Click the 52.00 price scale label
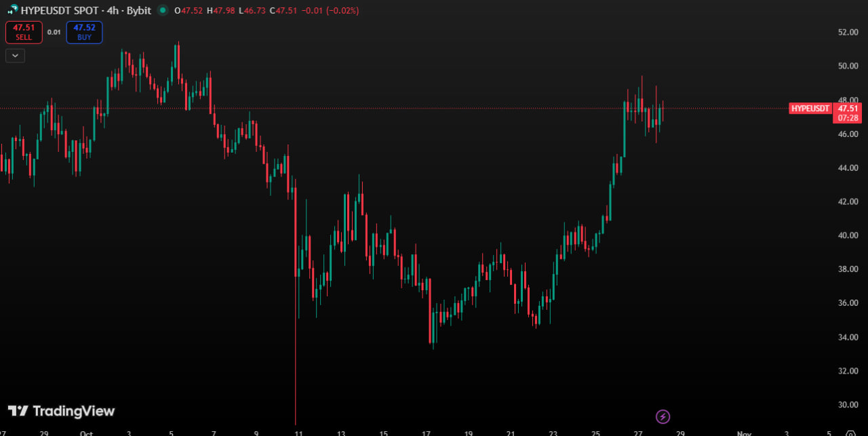868x436 pixels. pos(848,32)
